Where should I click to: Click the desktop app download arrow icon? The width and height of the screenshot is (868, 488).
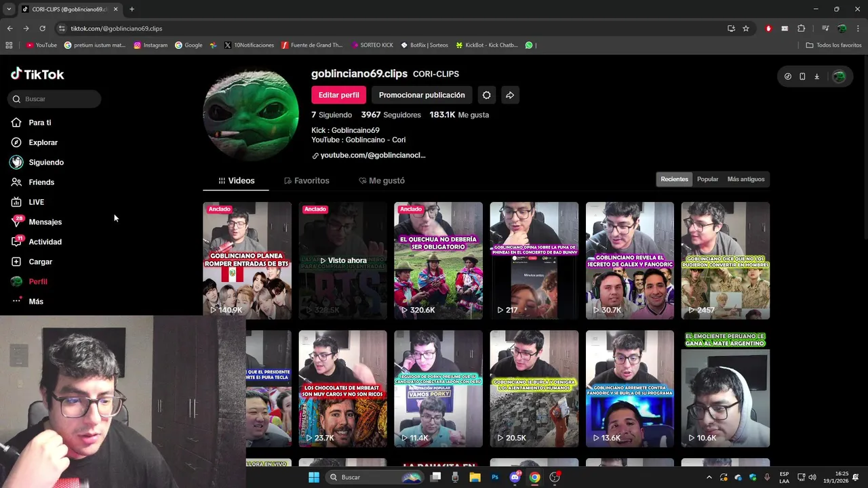click(x=816, y=77)
